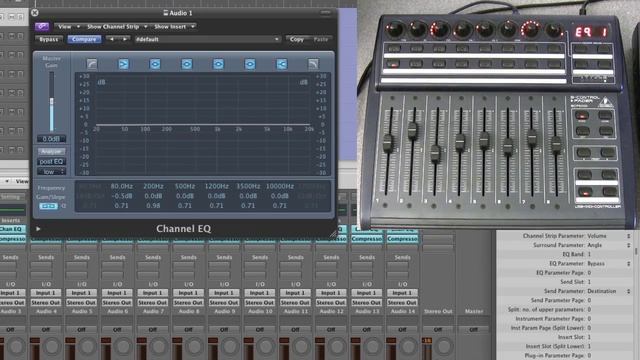Click the 0.98 Q value

[x=153, y=206]
